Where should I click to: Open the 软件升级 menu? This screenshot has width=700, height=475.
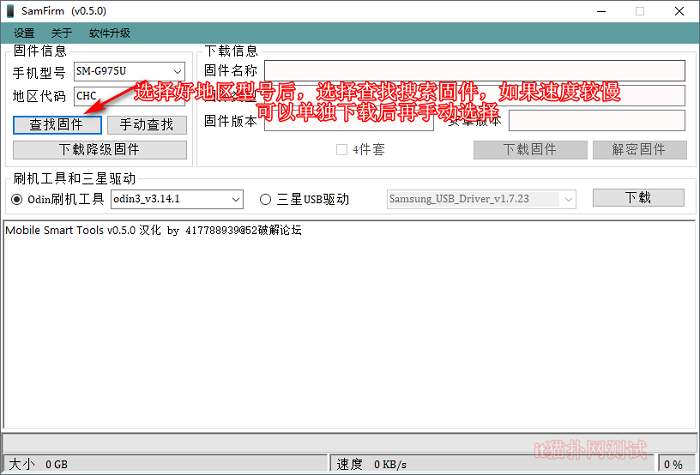pos(109,33)
